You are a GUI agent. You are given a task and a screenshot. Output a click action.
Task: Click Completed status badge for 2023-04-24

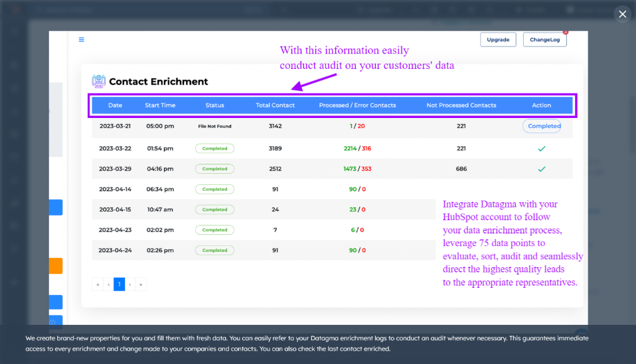click(x=214, y=250)
